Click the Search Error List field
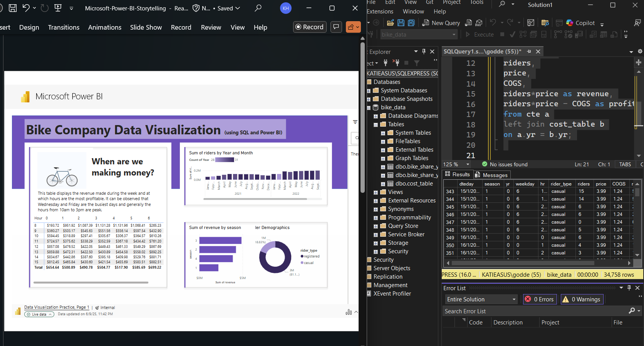644x346 pixels. pyautogui.click(x=535, y=311)
